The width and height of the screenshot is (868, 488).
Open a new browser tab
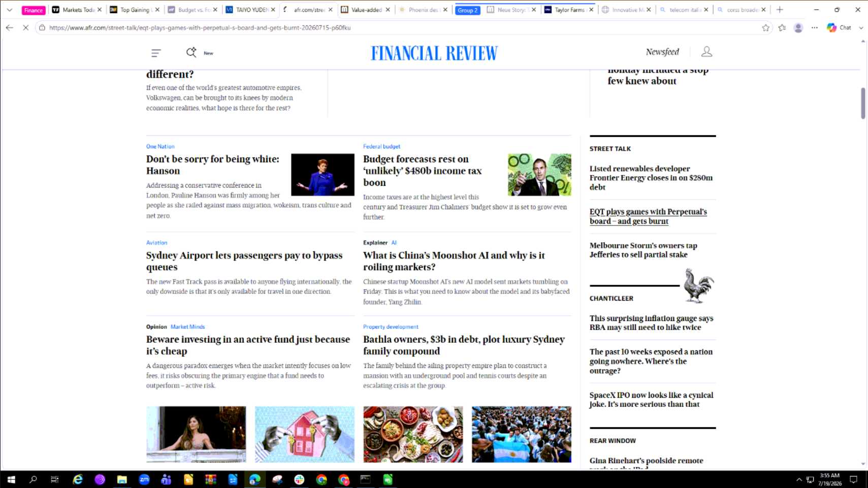(780, 10)
